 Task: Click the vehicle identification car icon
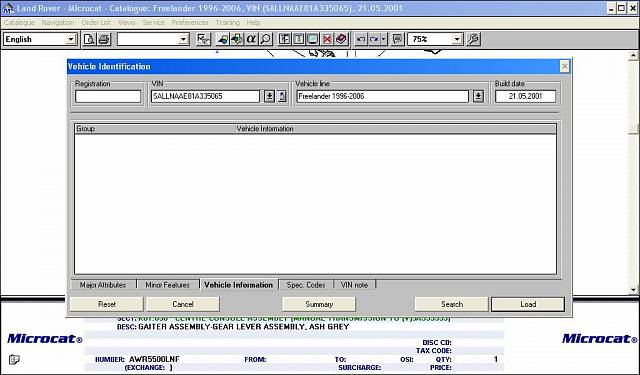coord(222,39)
